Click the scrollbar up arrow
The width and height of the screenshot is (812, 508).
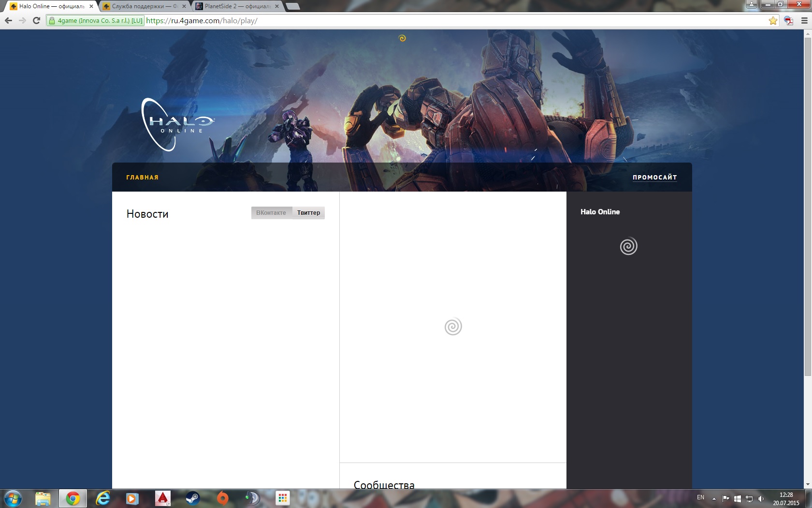pos(808,33)
